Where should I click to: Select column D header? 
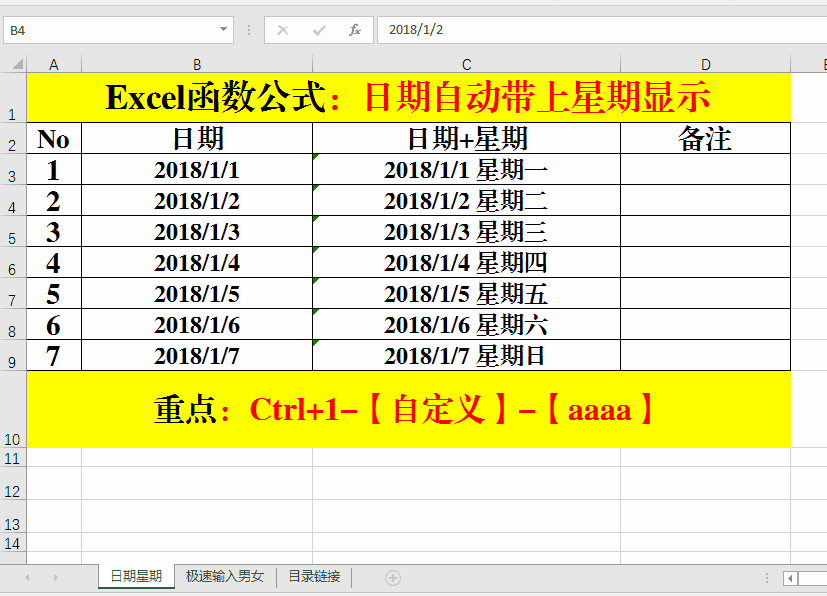tap(705, 64)
